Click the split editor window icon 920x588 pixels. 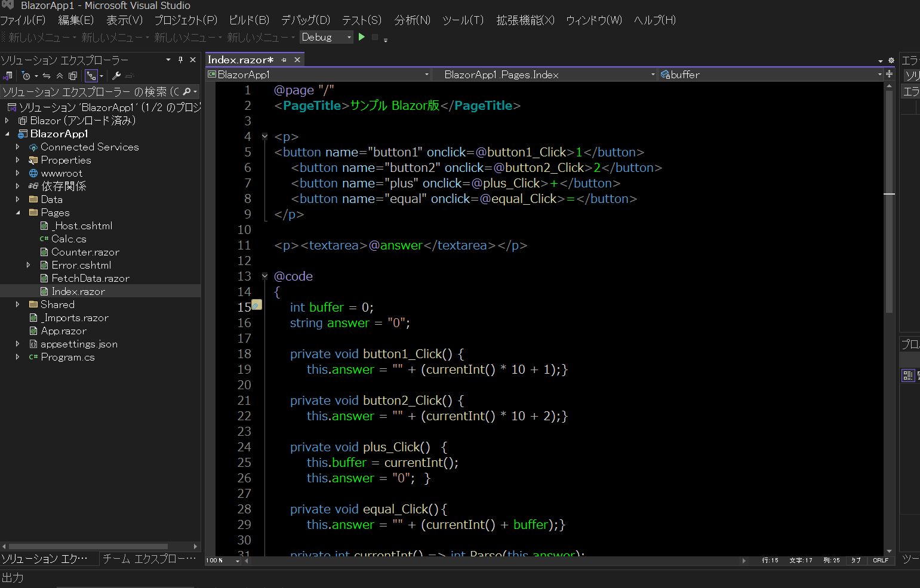tap(890, 74)
